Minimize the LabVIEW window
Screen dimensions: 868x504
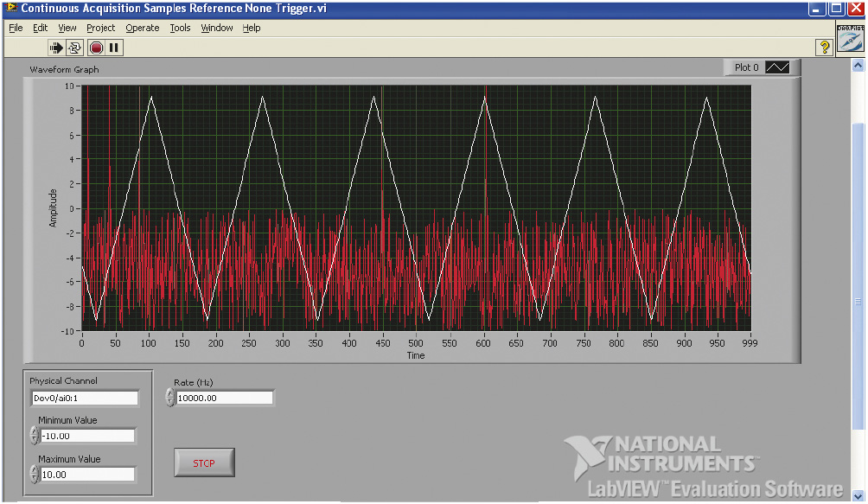(x=817, y=9)
